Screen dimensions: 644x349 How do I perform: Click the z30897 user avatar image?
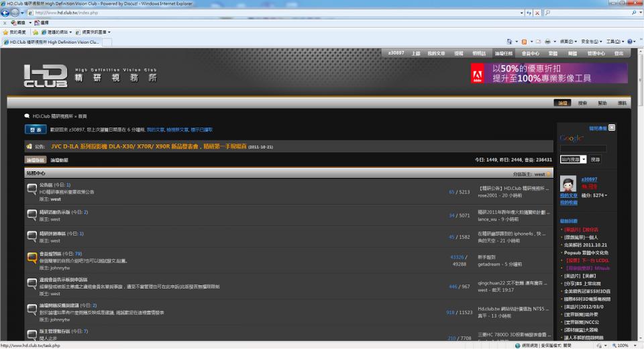[568, 183]
